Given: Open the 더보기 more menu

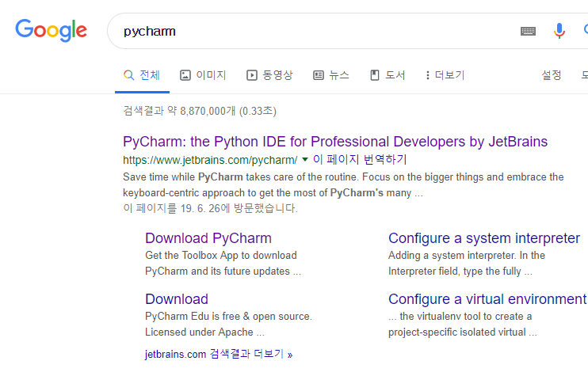Looking at the screenshot, I should coord(445,75).
